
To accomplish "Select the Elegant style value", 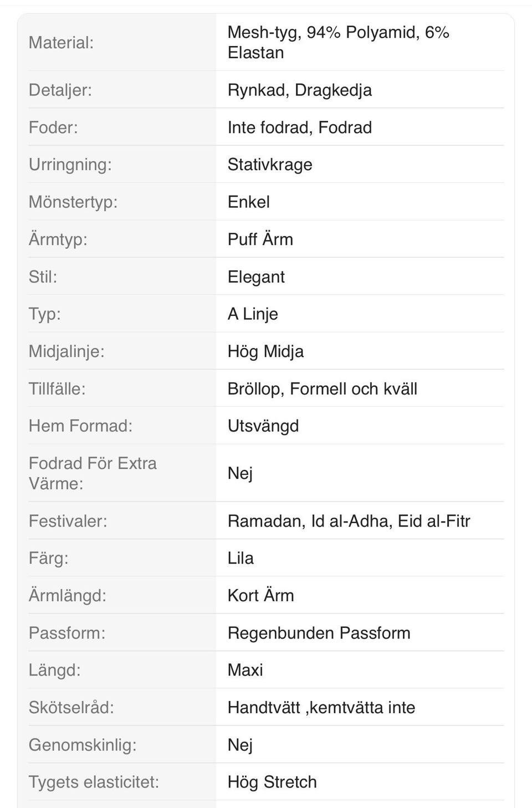I will 256,277.
